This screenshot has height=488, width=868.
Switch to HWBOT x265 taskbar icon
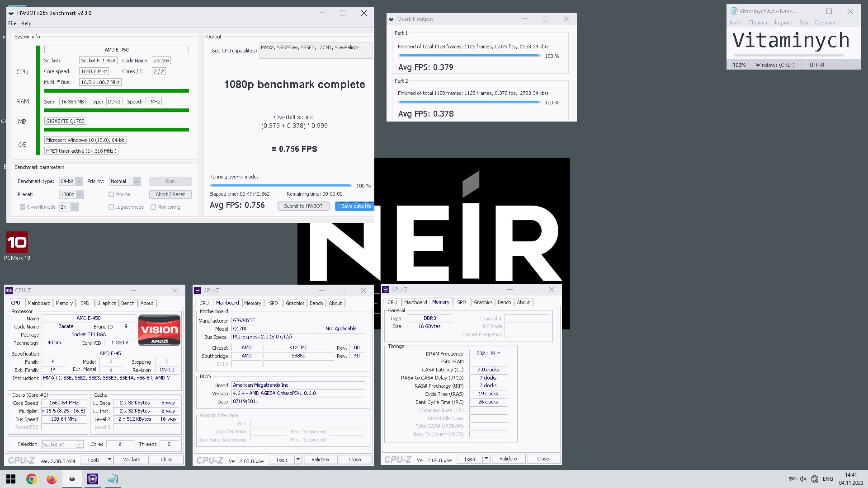point(72,479)
